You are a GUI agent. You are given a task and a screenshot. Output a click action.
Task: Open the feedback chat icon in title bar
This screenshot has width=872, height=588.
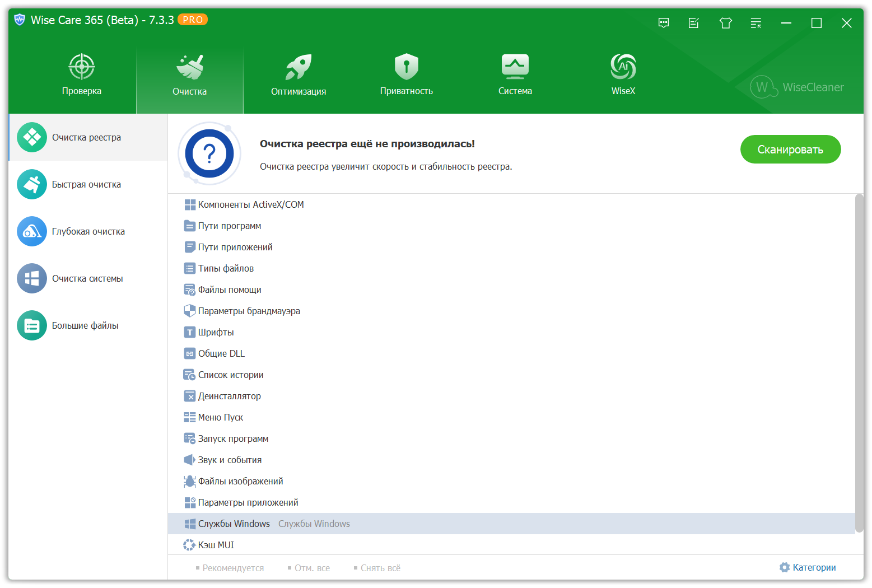[x=664, y=23]
